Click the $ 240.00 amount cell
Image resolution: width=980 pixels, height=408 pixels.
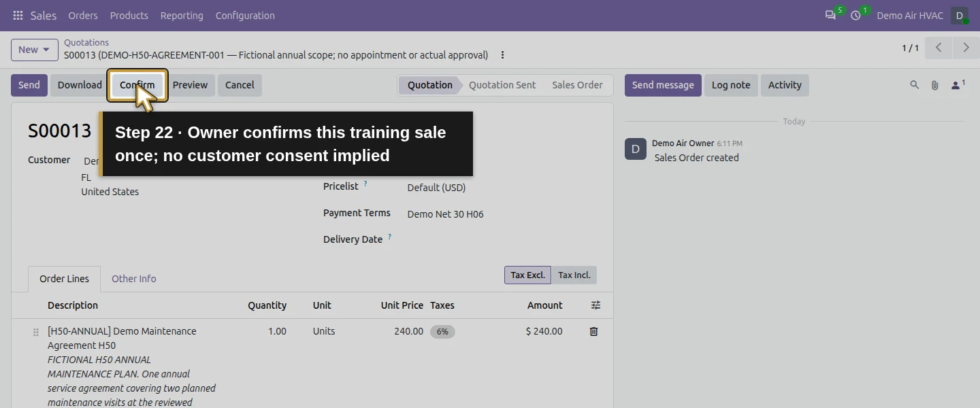pyautogui.click(x=544, y=331)
